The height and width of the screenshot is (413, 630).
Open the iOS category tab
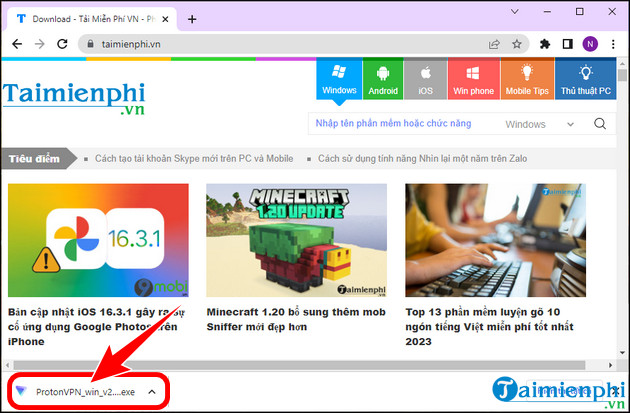(425, 79)
